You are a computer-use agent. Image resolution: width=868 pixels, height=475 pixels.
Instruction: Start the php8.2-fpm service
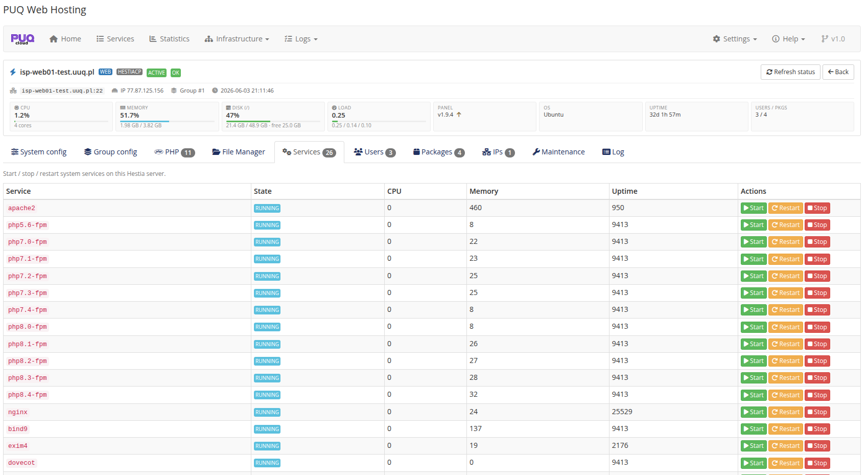click(x=754, y=361)
